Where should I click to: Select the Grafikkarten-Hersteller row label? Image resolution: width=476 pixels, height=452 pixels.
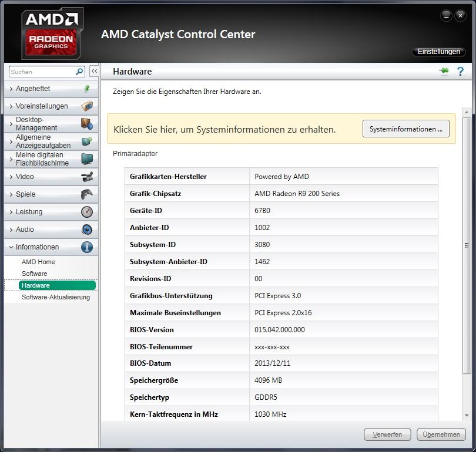pos(168,177)
